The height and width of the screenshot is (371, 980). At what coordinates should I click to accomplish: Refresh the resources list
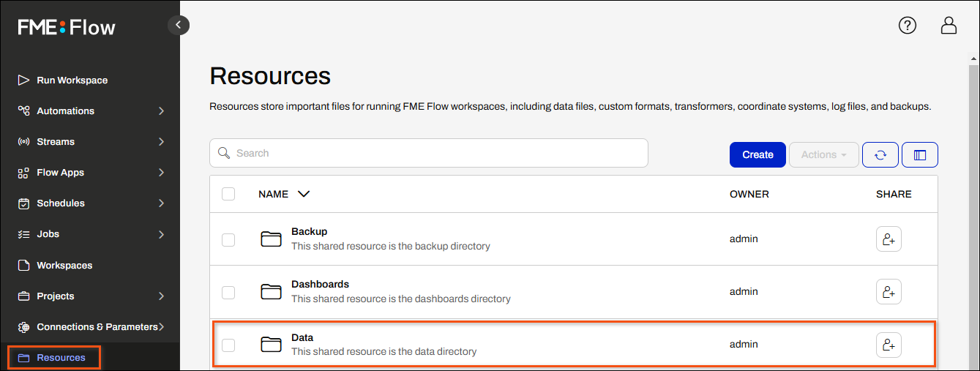[x=880, y=155]
